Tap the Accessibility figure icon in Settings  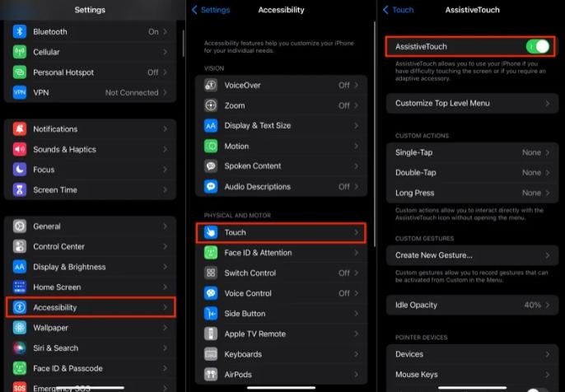[x=20, y=307]
